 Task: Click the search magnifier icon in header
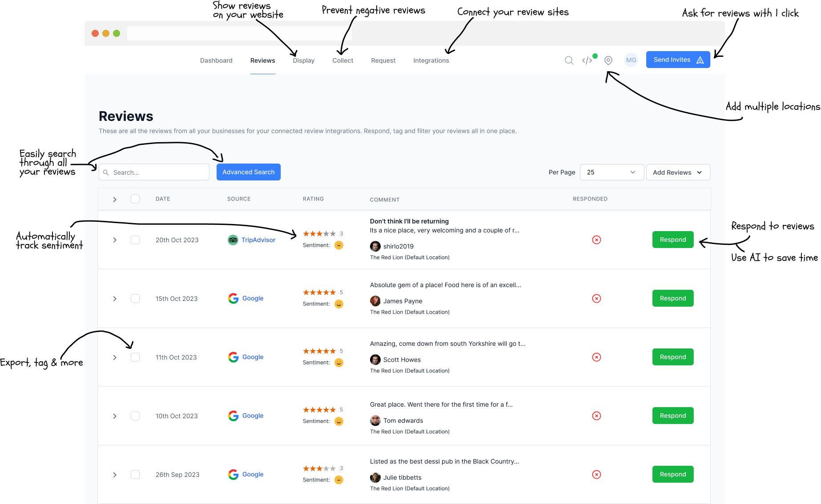coord(569,60)
